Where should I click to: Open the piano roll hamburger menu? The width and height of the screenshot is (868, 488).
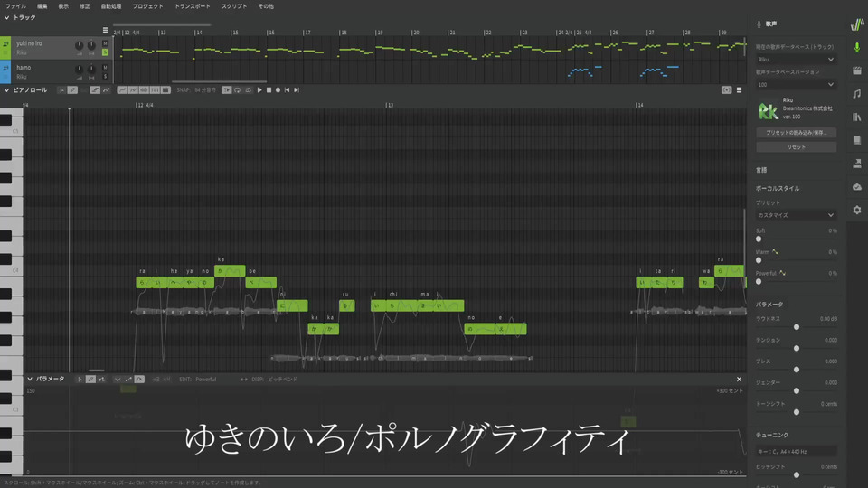(x=739, y=90)
